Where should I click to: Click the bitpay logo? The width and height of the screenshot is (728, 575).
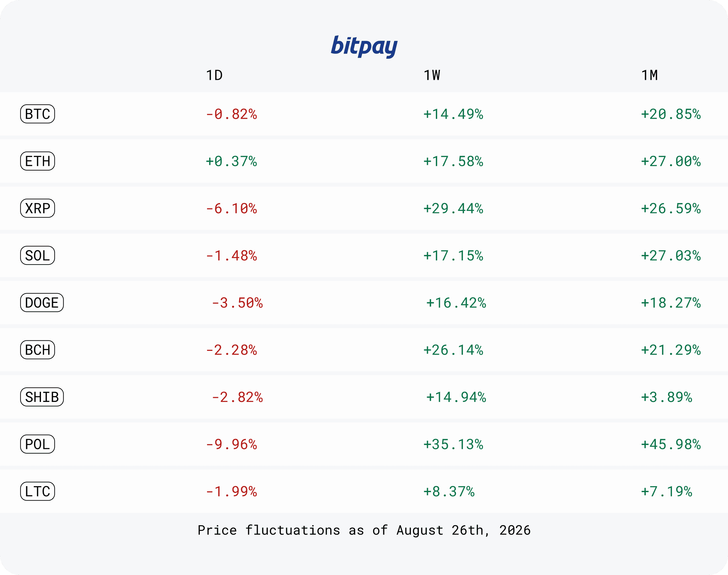[x=364, y=46]
